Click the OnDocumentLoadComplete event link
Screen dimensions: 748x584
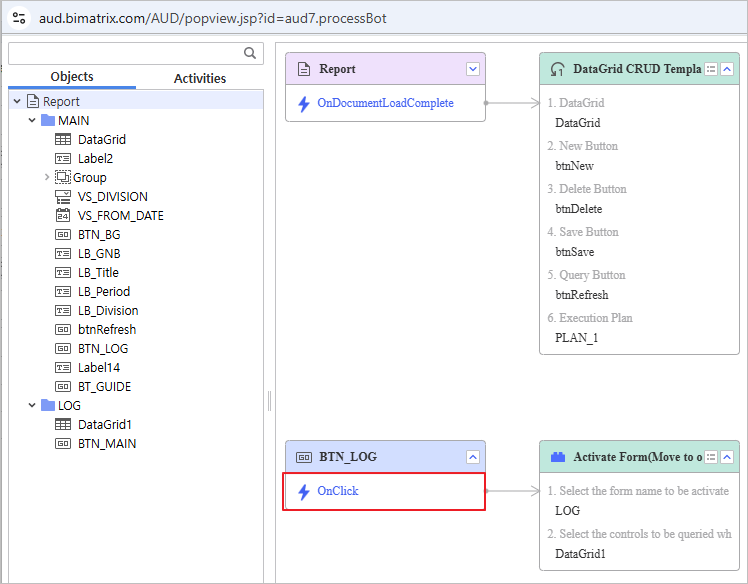point(385,103)
